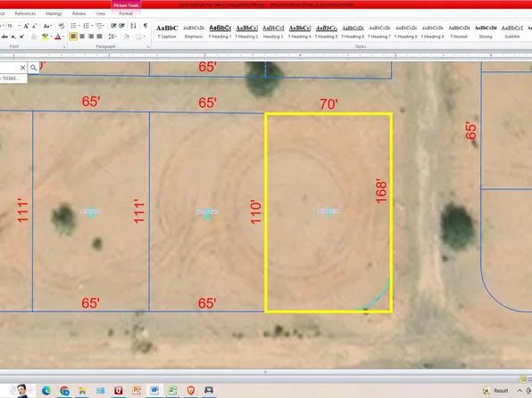The height and width of the screenshot is (398, 532).
Task: Click the Sort icon
Action: (x=133, y=26)
